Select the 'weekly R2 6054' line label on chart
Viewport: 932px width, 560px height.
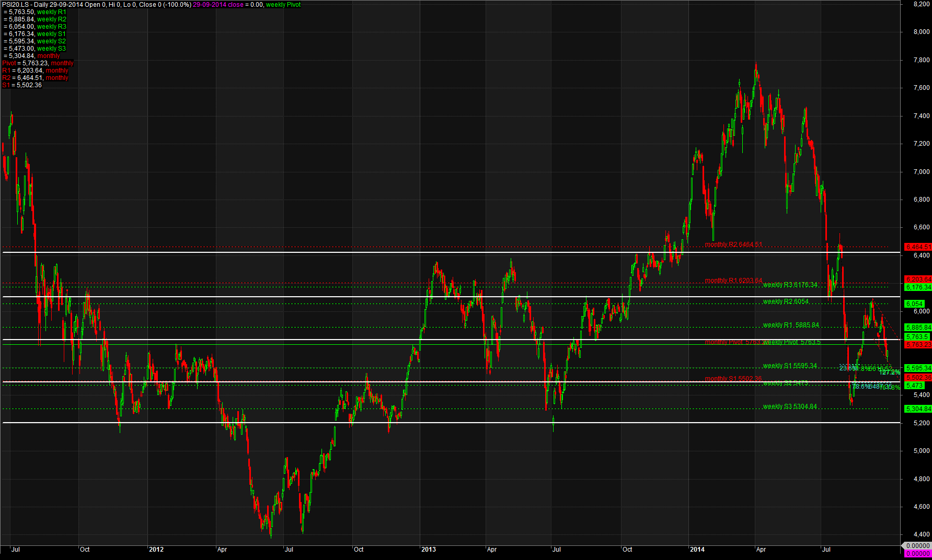(x=786, y=301)
